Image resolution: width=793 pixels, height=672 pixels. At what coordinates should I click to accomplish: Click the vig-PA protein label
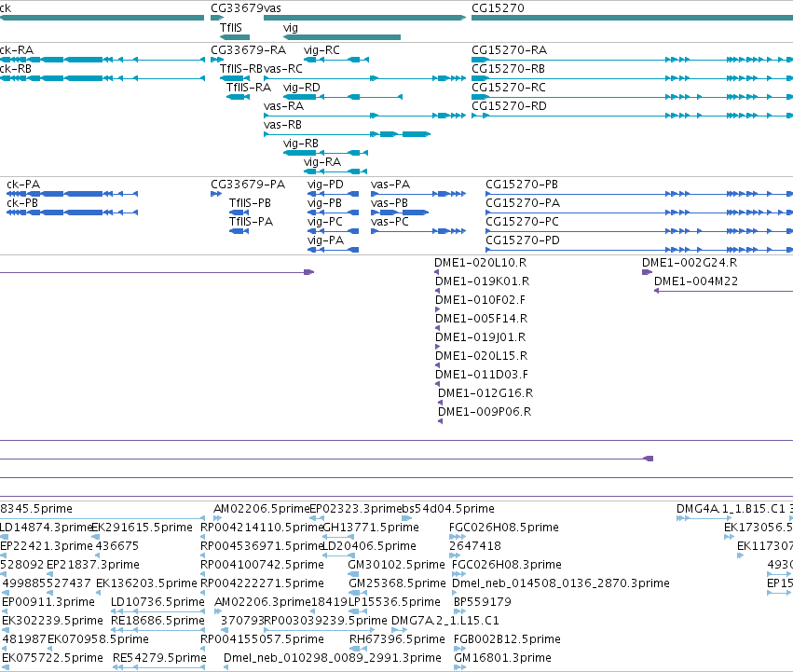(x=325, y=240)
